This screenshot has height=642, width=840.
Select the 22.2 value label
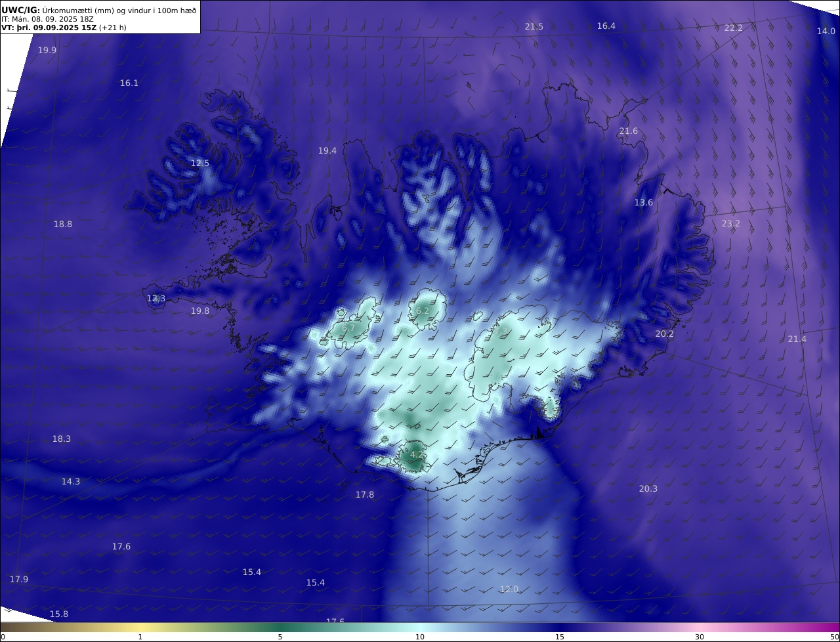(734, 28)
